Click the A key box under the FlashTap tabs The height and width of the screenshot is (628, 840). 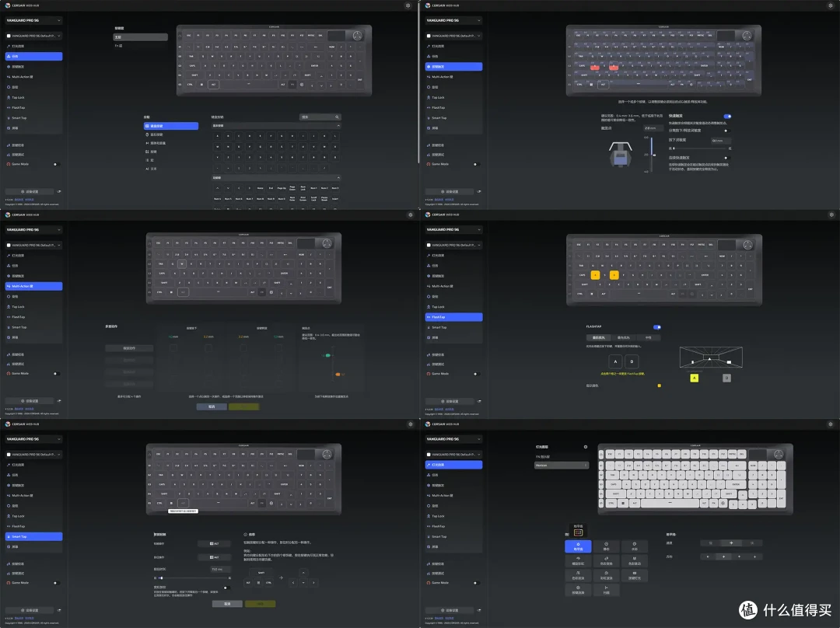[x=615, y=361]
